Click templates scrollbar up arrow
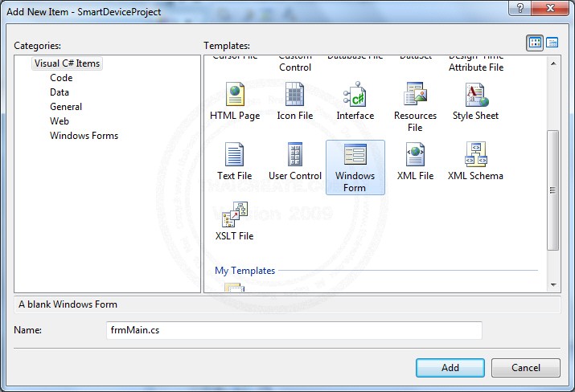 tap(553, 63)
